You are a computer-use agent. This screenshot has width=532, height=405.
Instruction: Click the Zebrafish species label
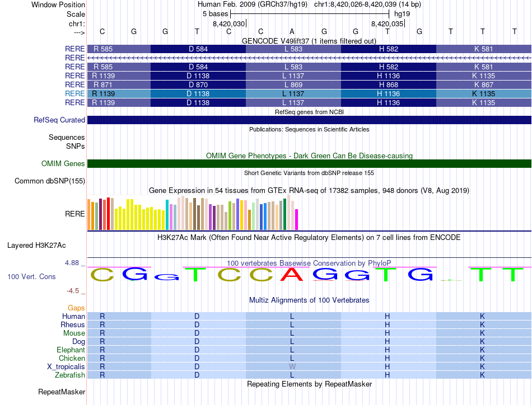pyautogui.click(x=70, y=375)
